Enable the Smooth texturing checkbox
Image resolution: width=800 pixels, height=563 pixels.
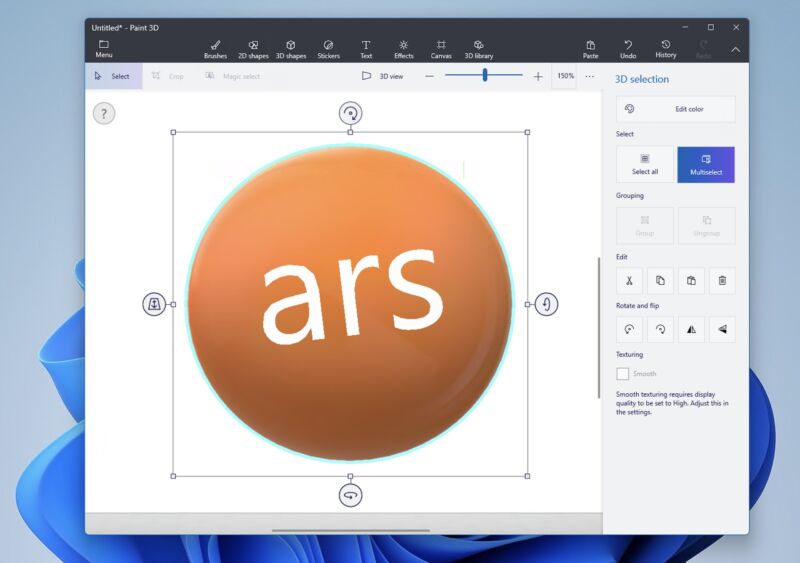pos(623,374)
